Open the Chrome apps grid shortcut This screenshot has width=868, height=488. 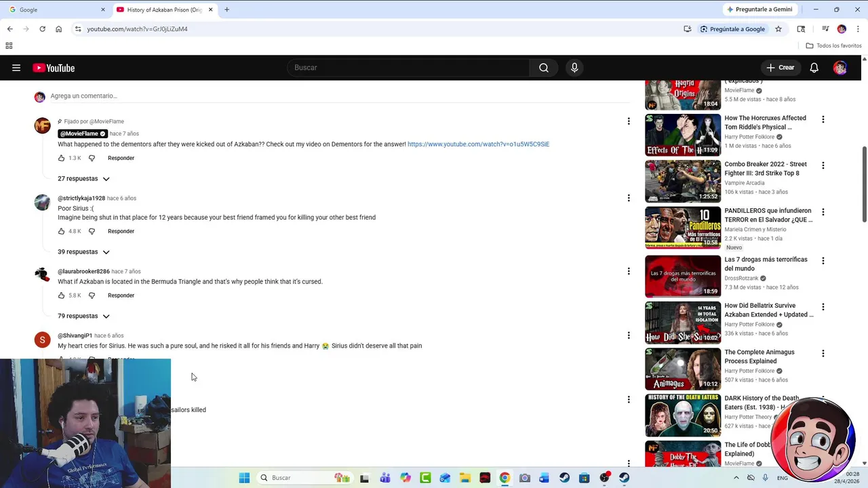pyautogui.click(x=9, y=45)
